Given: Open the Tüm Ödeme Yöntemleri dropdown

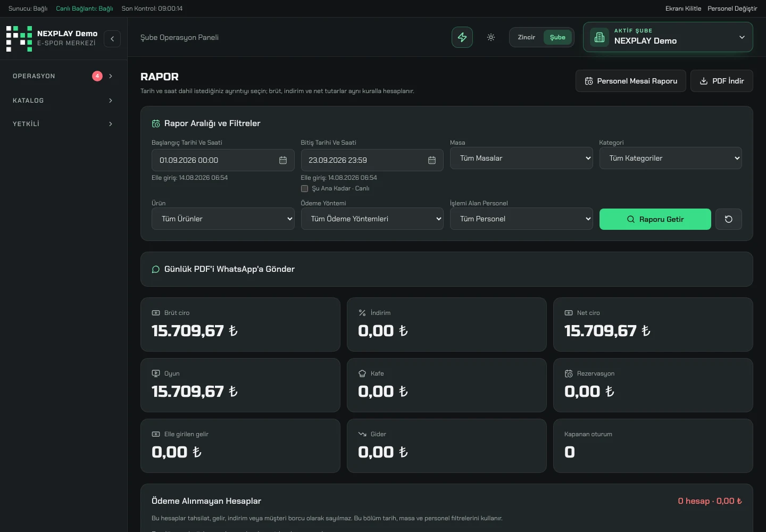Looking at the screenshot, I should pos(372,219).
